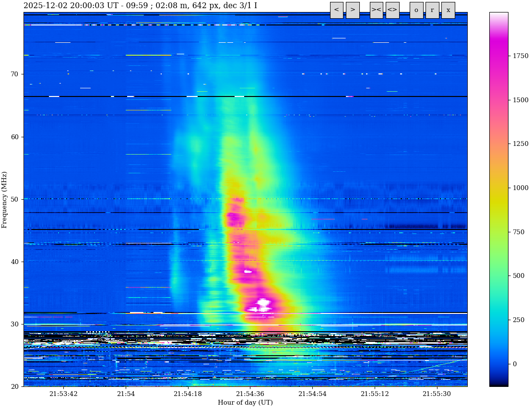This screenshot has height=408, width=532.
Task: Click the ">" next time button
Action: coord(353,10)
